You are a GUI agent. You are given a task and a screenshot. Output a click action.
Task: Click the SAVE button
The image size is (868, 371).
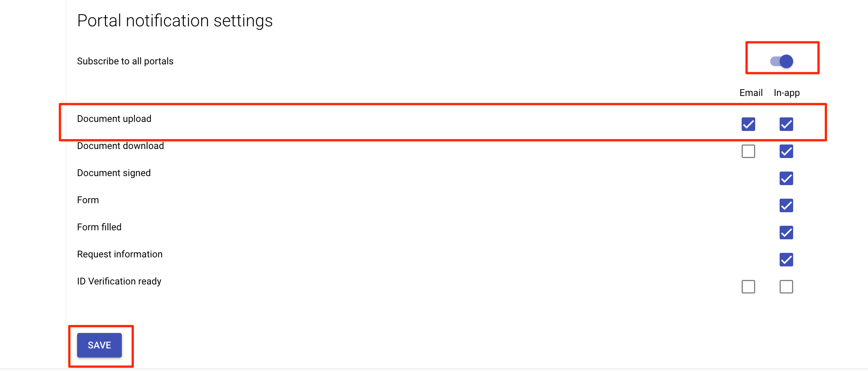(99, 345)
